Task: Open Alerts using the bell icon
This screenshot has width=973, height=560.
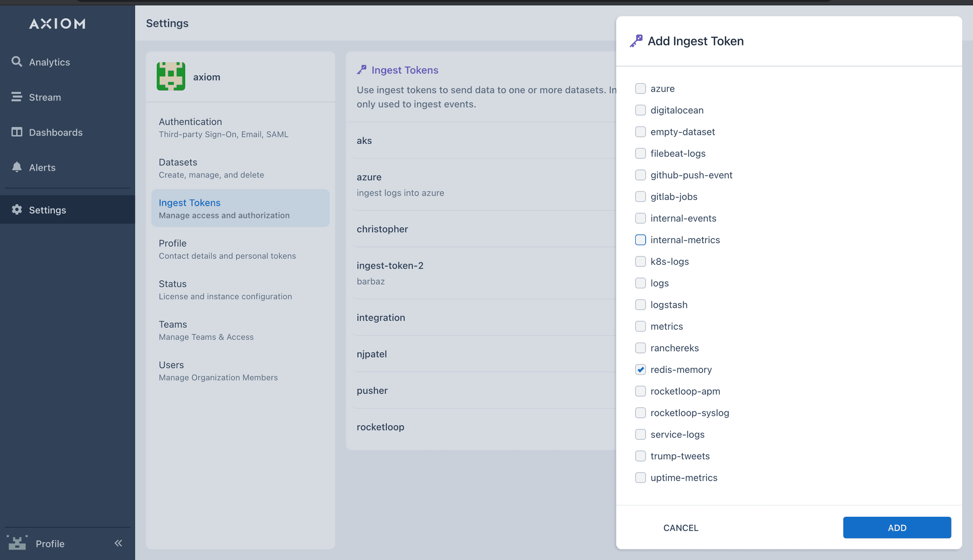Action: pyautogui.click(x=17, y=167)
